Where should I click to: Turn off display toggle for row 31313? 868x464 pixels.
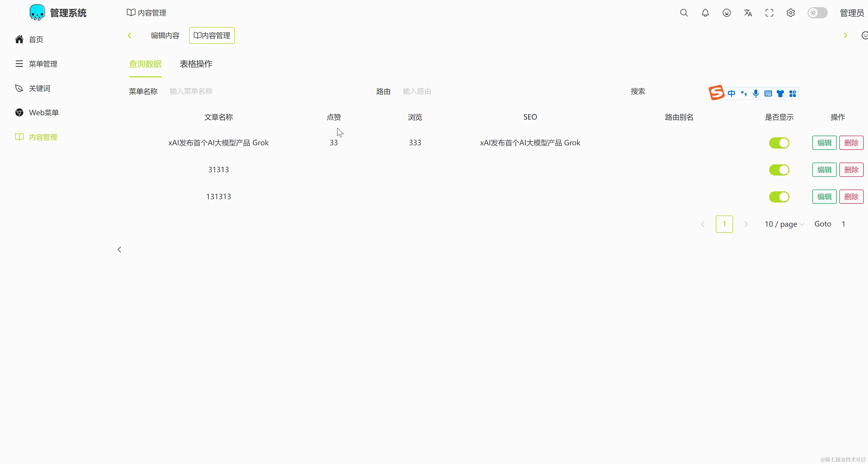point(779,170)
